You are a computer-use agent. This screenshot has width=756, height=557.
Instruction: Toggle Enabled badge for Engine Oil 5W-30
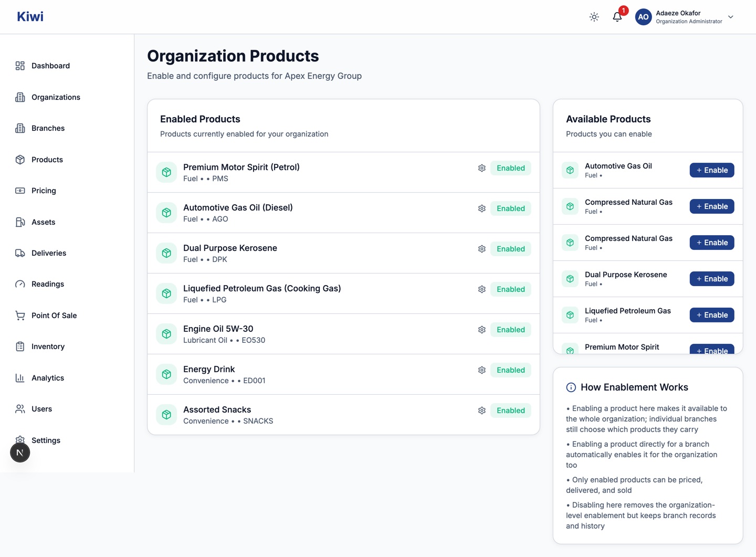[x=510, y=330]
